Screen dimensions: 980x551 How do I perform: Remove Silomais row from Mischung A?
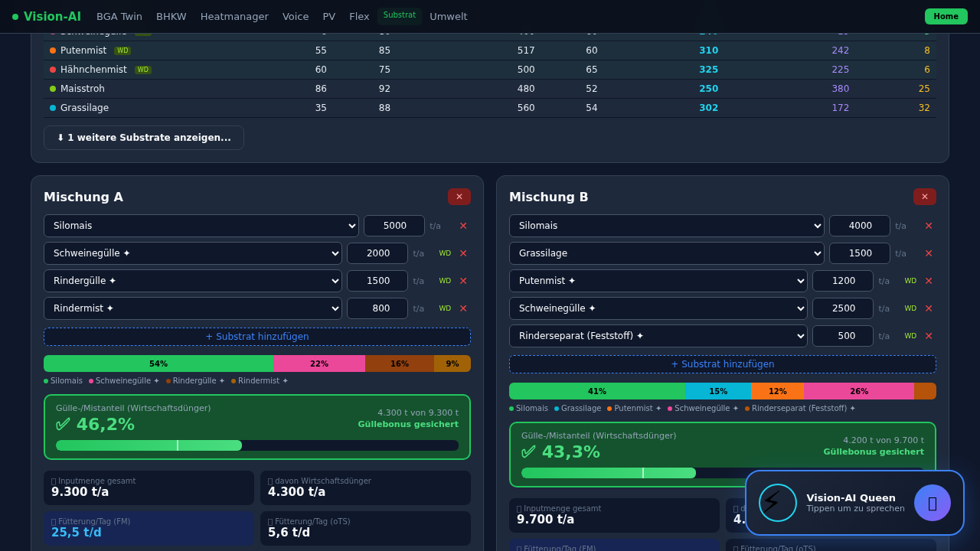coord(463,226)
